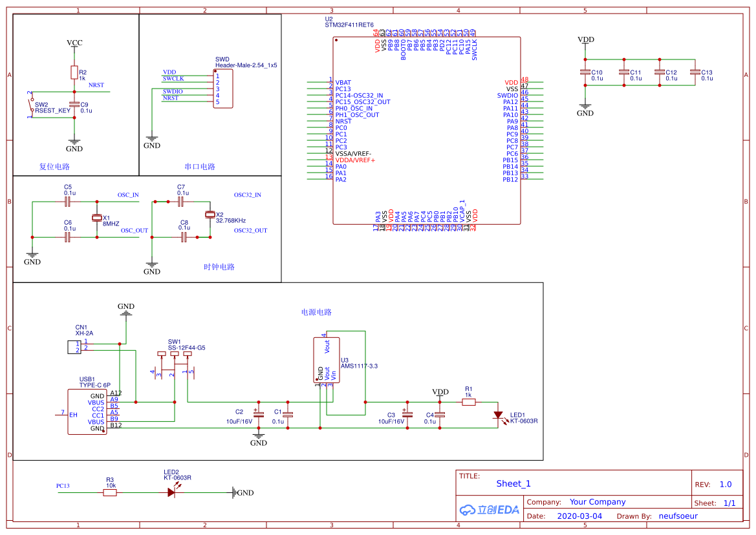Click the OSC_OUT net label
The height and width of the screenshot is (535, 756).
click(x=135, y=231)
